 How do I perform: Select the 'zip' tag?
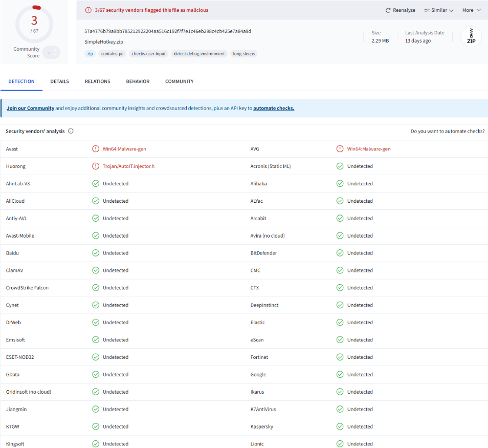(90, 54)
